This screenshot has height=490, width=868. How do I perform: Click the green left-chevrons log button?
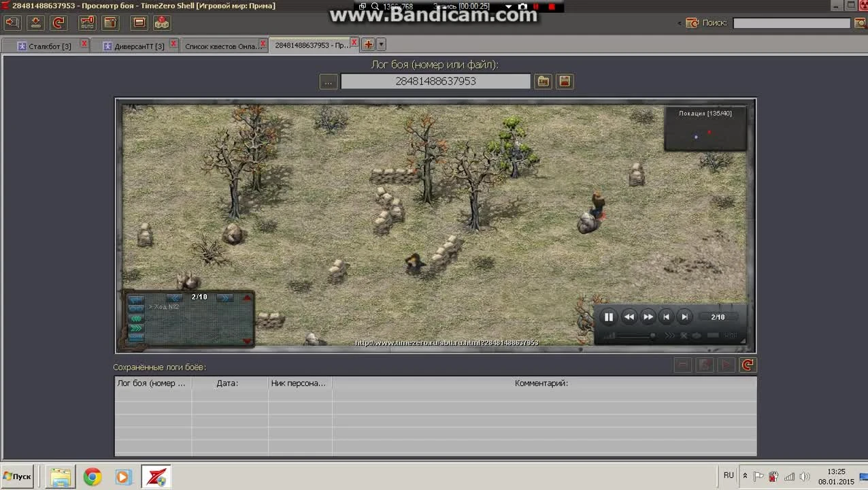coord(137,318)
